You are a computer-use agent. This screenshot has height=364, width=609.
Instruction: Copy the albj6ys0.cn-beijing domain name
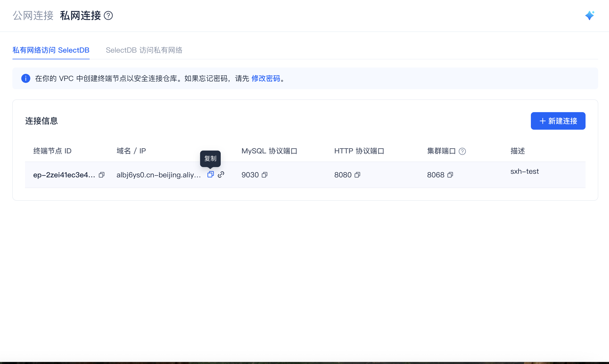coord(211,175)
